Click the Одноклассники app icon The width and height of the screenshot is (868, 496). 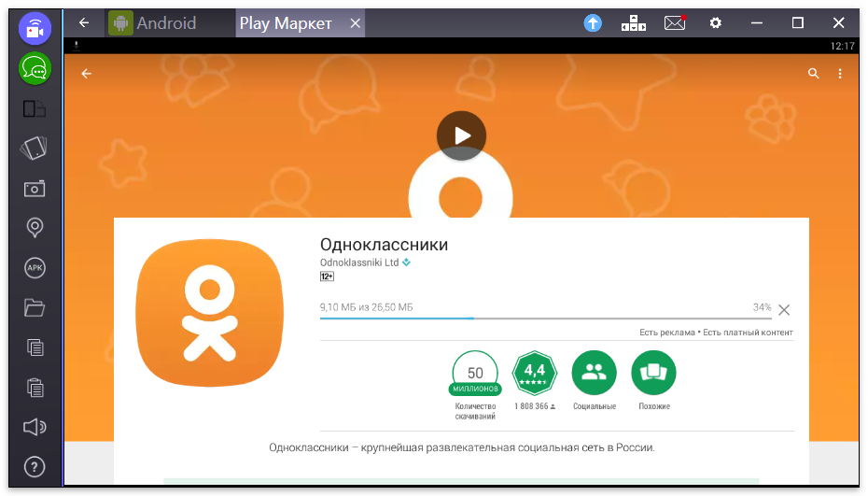[210, 313]
